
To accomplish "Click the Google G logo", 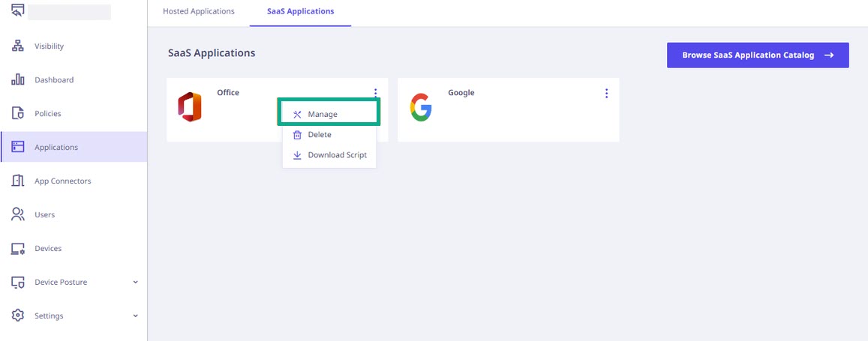I will tap(421, 107).
